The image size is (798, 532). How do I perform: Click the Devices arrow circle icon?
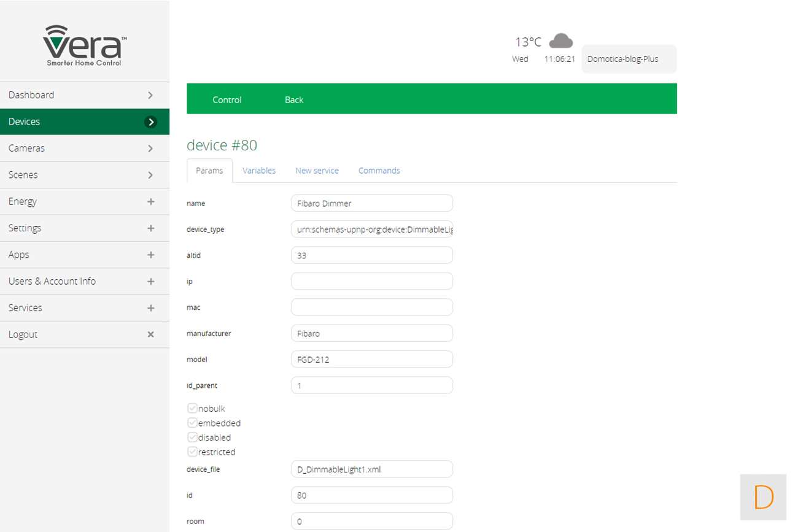tap(150, 122)
